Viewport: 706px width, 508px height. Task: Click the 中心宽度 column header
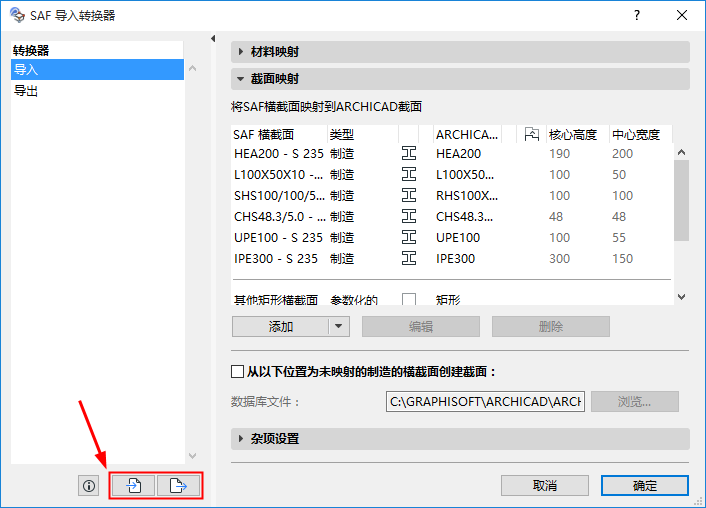[x=640, y=134]
